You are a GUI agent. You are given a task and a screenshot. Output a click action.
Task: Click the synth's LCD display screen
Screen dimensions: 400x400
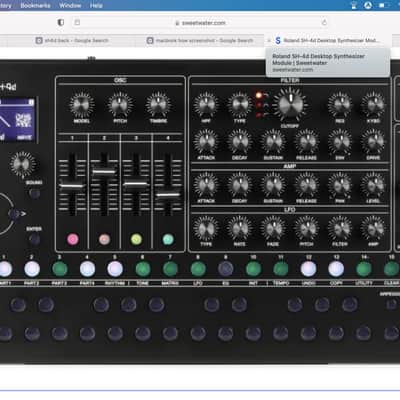tap(17, 120)
